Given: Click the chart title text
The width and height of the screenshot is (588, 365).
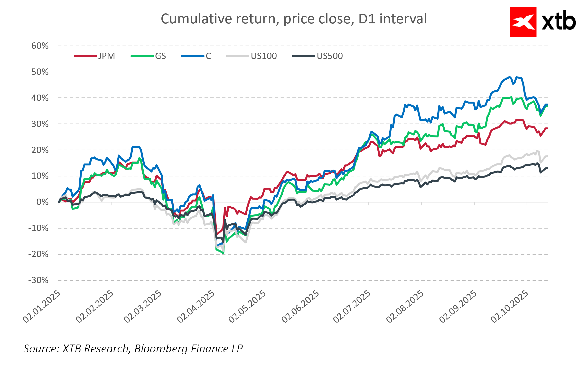Looking at the screenshot, I should [x=294, y=19].
